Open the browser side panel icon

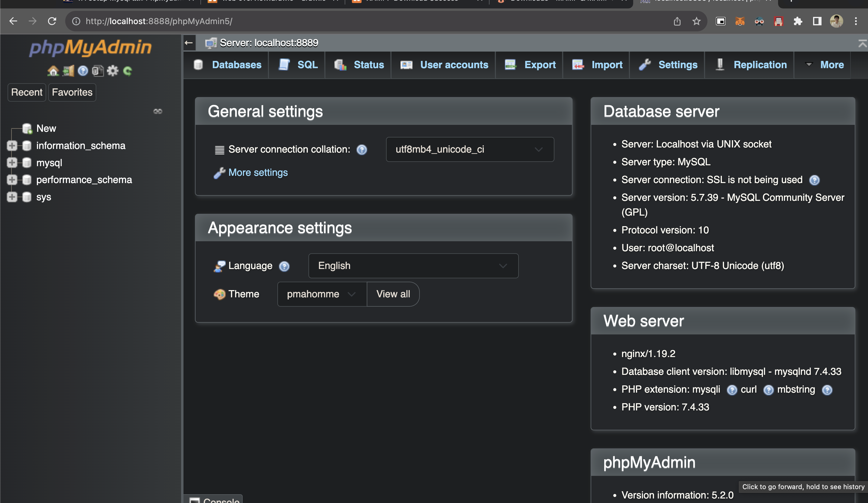[x=817, y=21]
